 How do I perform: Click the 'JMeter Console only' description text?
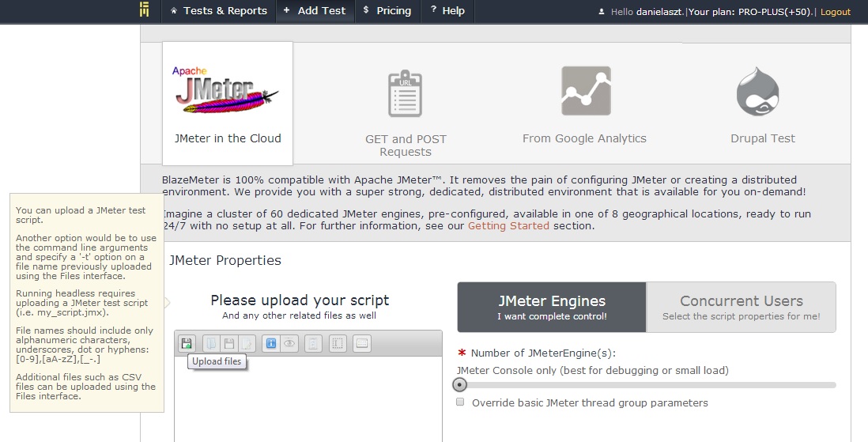point(592,371)
